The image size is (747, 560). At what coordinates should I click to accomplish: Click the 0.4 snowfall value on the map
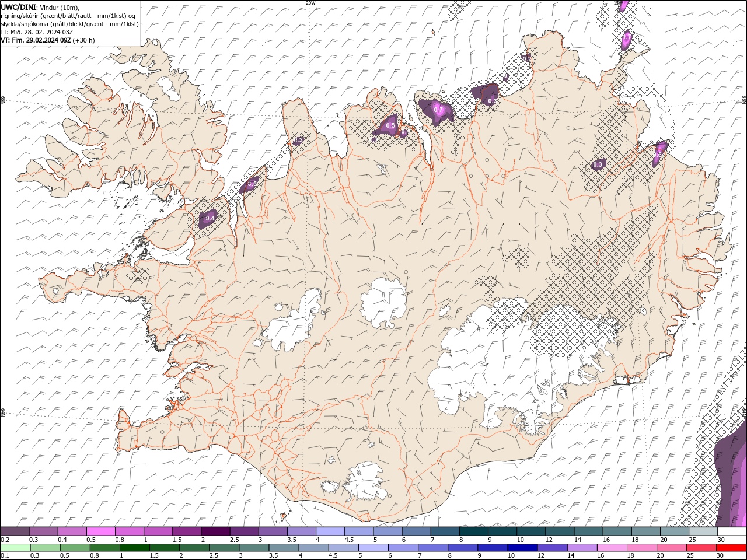coord(211,218)
